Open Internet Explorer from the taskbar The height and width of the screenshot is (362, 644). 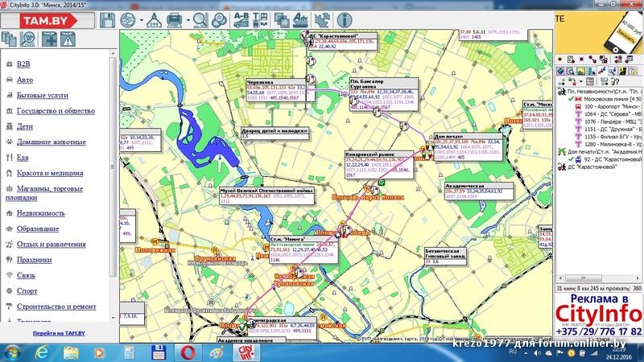pyautogui.click(x=43, y=352)
